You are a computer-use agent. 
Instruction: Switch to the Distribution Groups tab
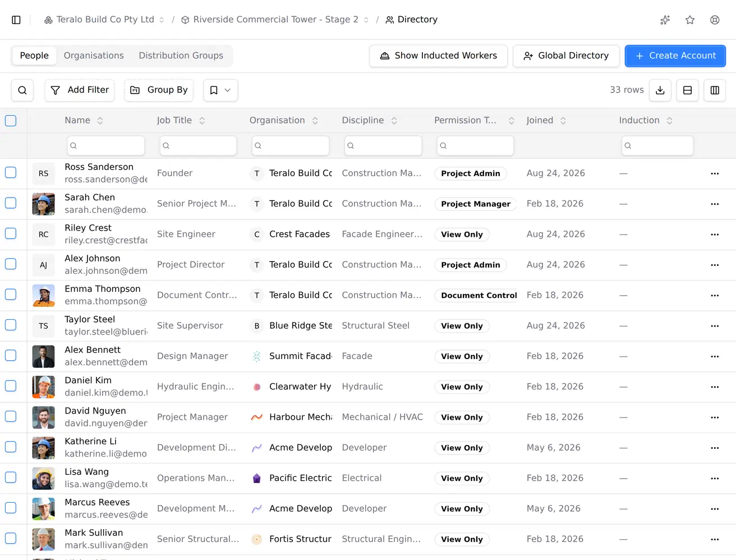181,56
